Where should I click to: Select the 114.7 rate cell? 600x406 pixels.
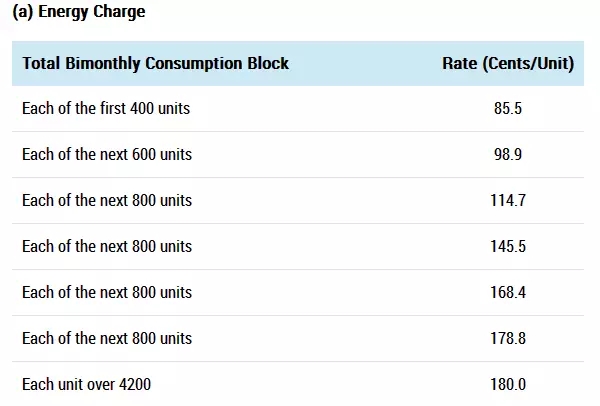[x=508, y=200]
